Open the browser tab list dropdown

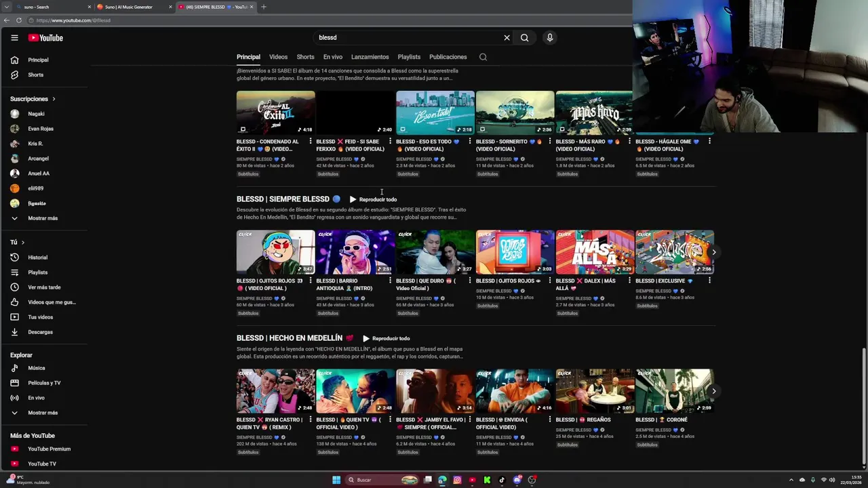pos(6,7)
